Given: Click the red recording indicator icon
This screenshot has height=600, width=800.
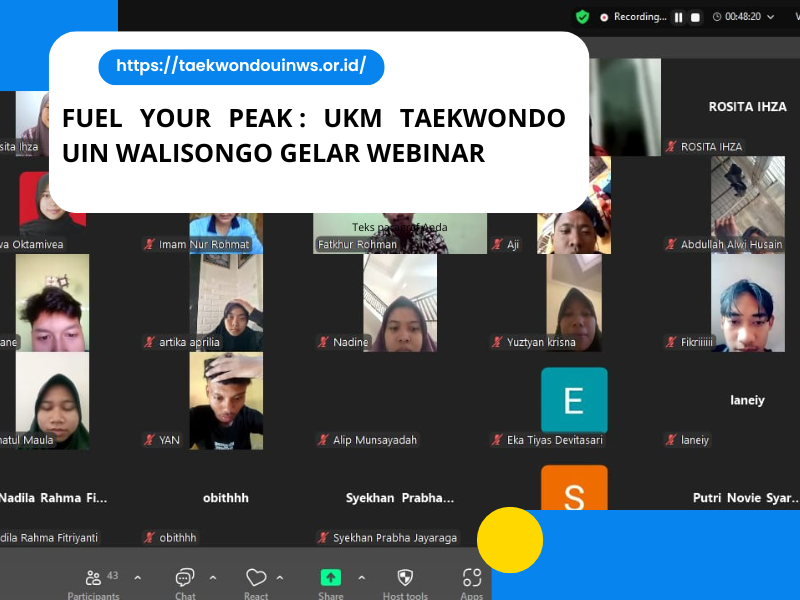Looking at the screenshot, I should [604, 17].
